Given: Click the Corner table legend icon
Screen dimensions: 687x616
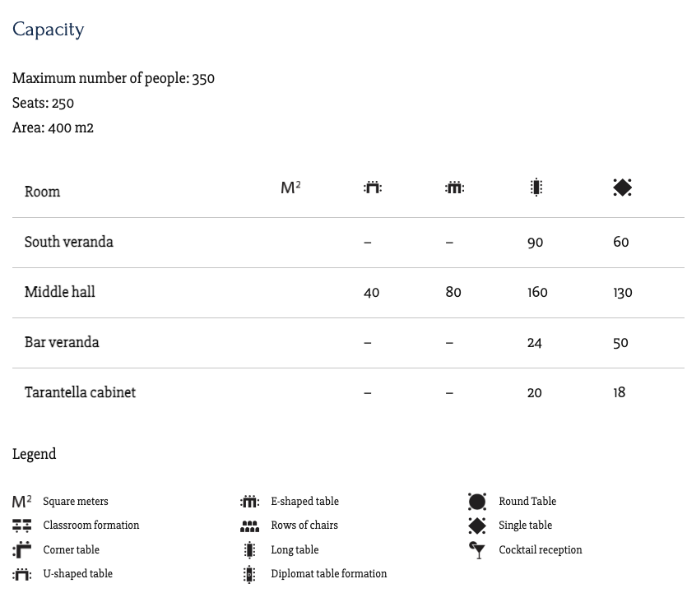Looking at the screenshot, I should 22,549.
